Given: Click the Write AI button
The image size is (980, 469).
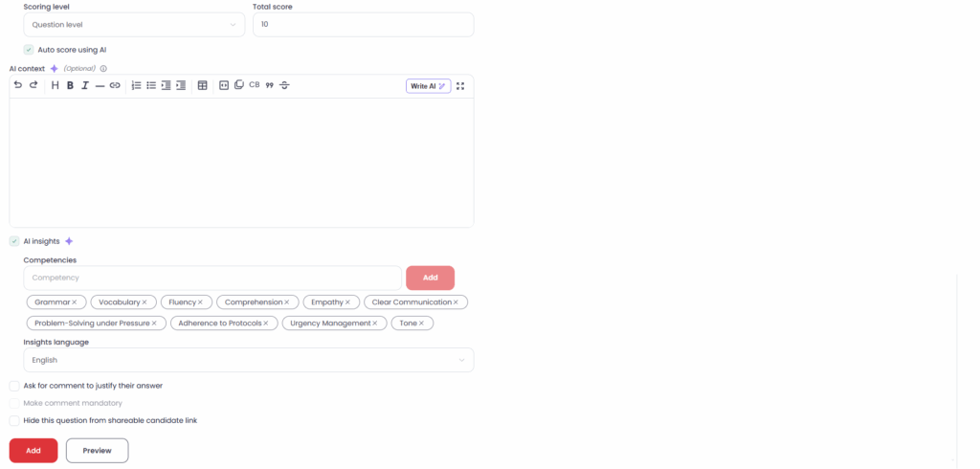Looking at the screenshot, I should (x=428, y=86).
